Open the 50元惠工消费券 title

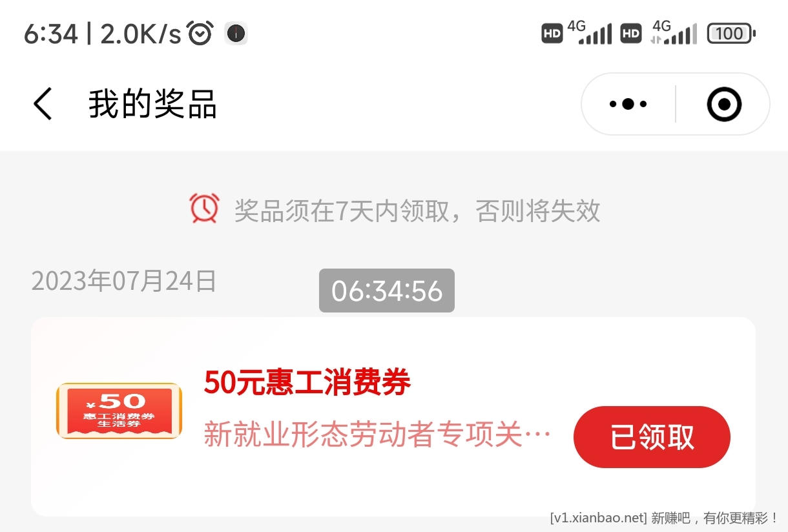[307, 383]
